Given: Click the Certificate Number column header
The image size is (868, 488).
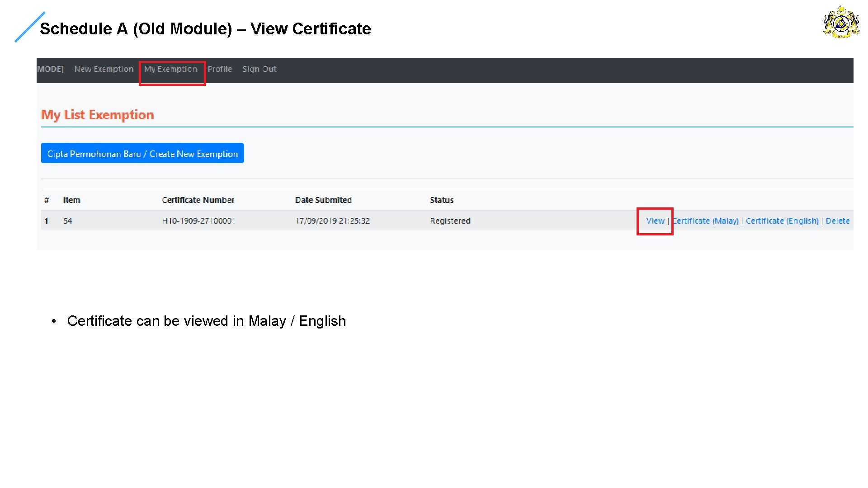Looking at the screenshot, I should click(198, 200).
